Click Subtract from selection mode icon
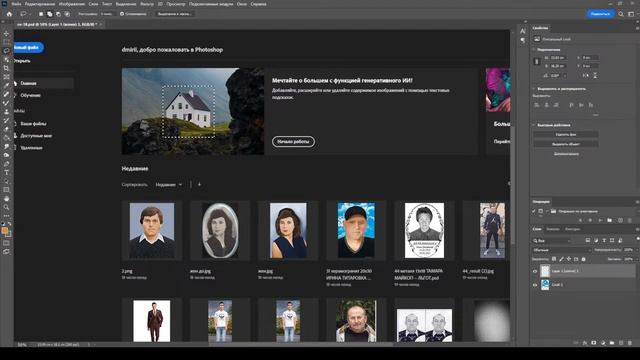This screenshot has height=360, width=640. pos(58,14)
